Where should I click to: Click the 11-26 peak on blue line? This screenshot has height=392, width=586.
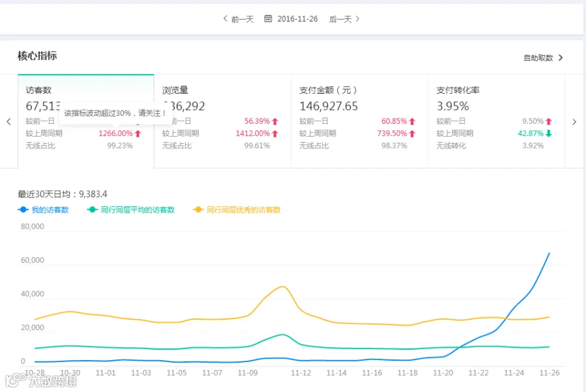pos(549,253)
